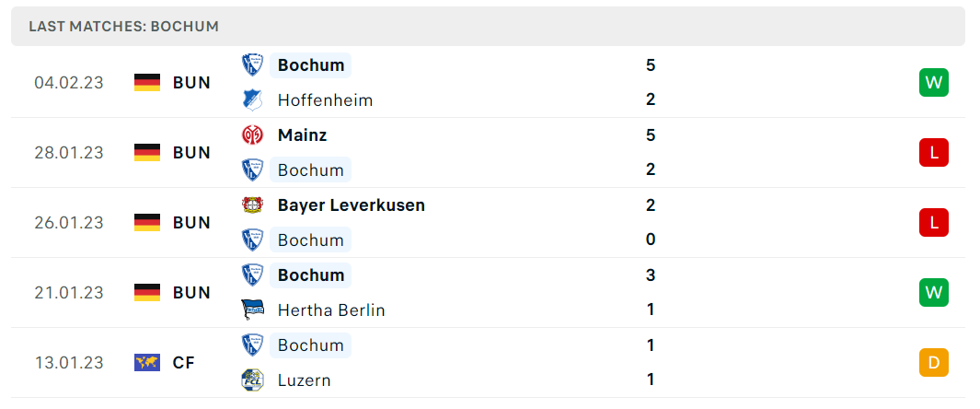The height and width of the screenshot is (409, 980).
Task: Click Bochum crest in the Hoffenheim match
Action: point(252,65)
